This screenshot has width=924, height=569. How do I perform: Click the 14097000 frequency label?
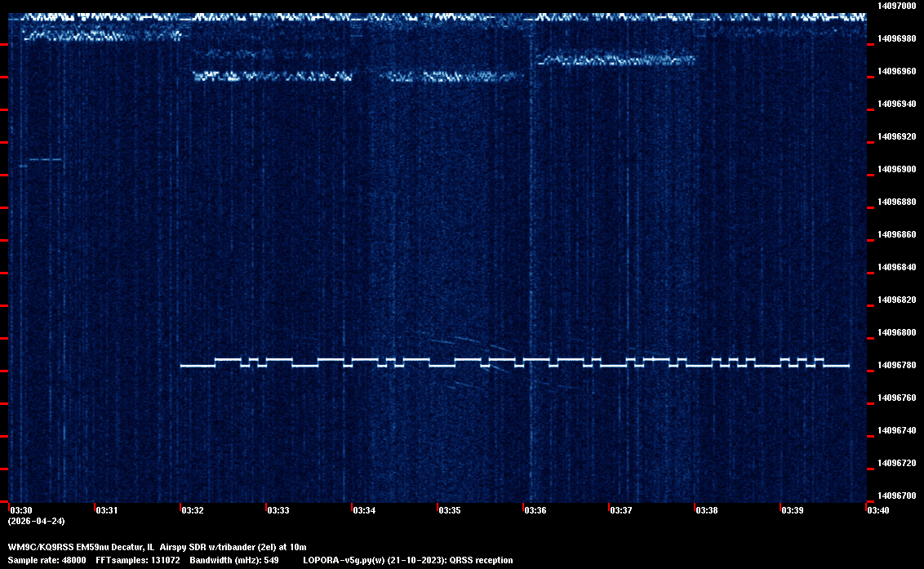pos(895,6)
